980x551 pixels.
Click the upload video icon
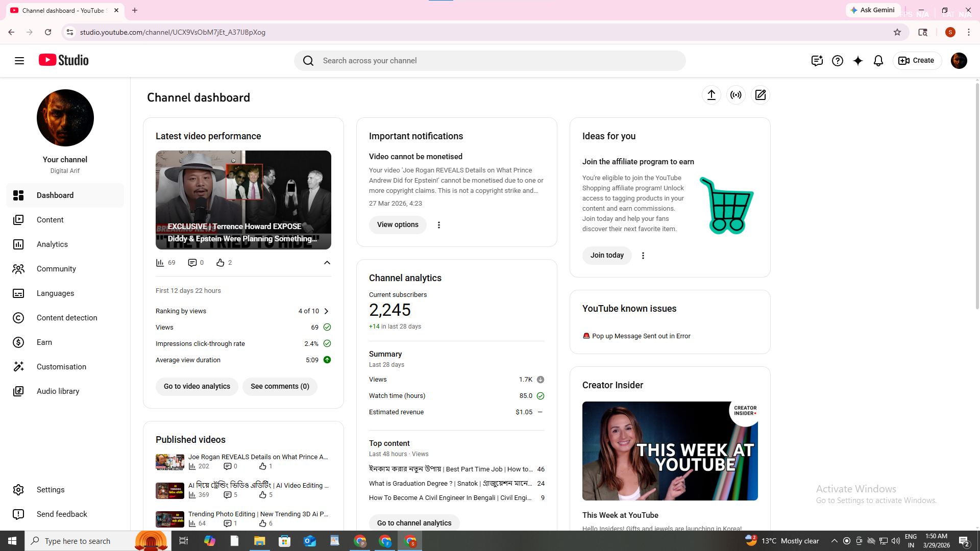click(x=712, y=95)
